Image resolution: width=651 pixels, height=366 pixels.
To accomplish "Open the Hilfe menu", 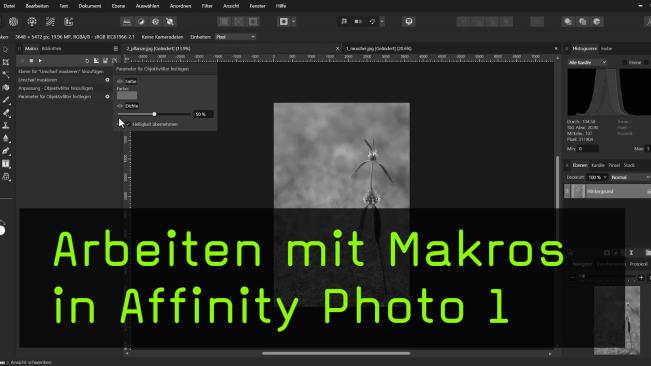I will pyautogui.click(x=281, y=6).
